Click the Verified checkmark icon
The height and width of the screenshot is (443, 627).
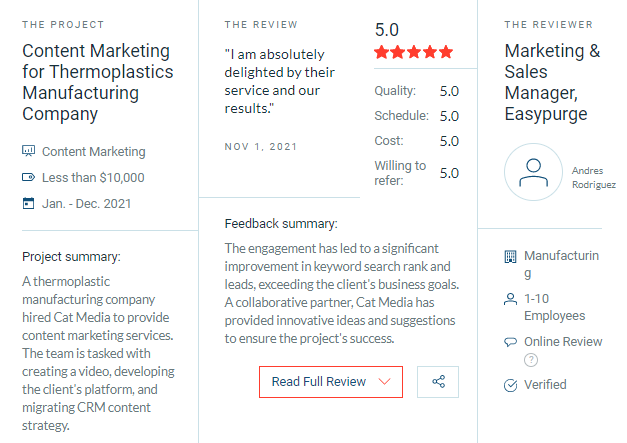[x=511, y=385]
